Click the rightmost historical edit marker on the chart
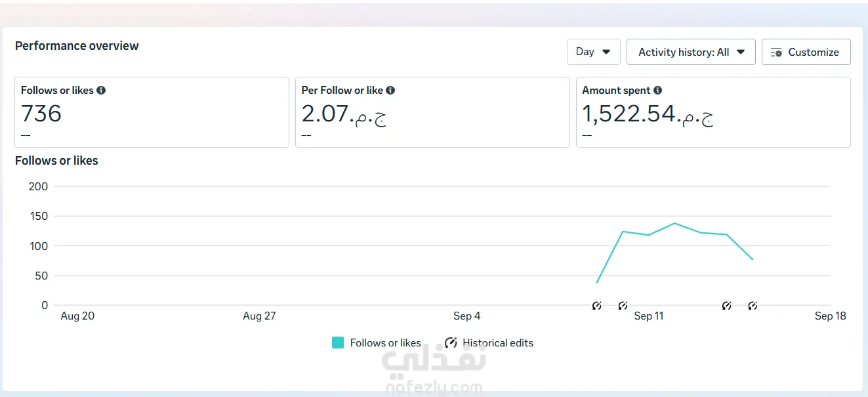This screenshot has height=397, width=868. click(x=753, y=306)
